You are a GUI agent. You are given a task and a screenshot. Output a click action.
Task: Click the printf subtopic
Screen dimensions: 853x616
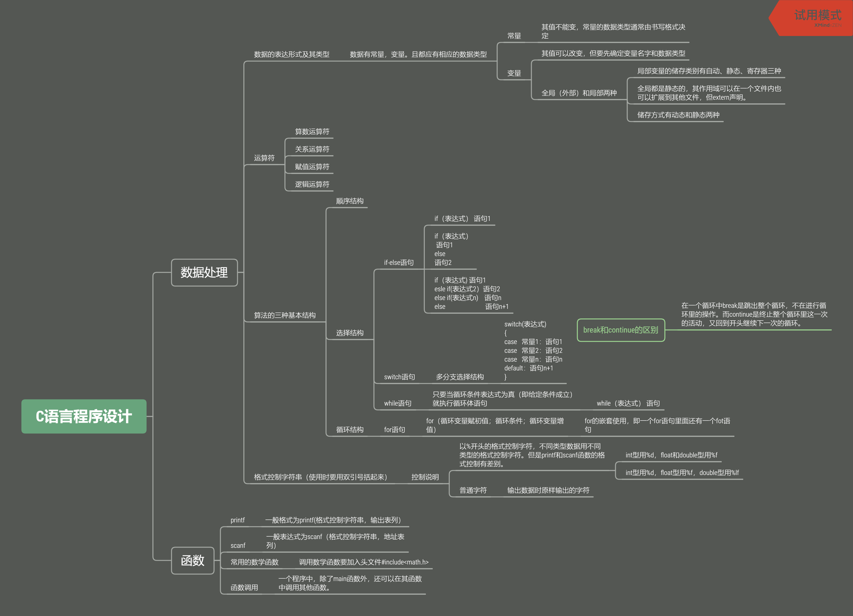point(237,520)
